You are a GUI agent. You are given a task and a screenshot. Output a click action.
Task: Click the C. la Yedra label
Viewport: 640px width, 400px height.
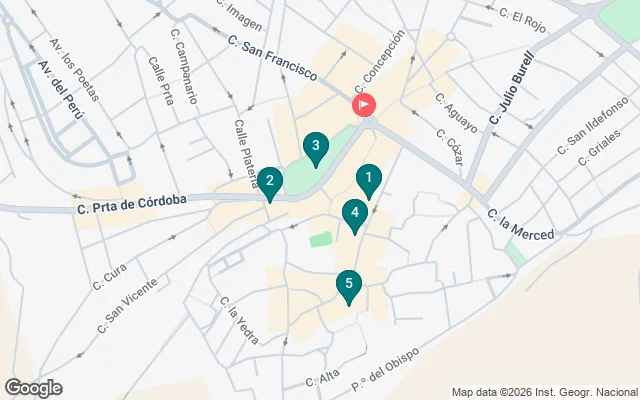(240, 320)
